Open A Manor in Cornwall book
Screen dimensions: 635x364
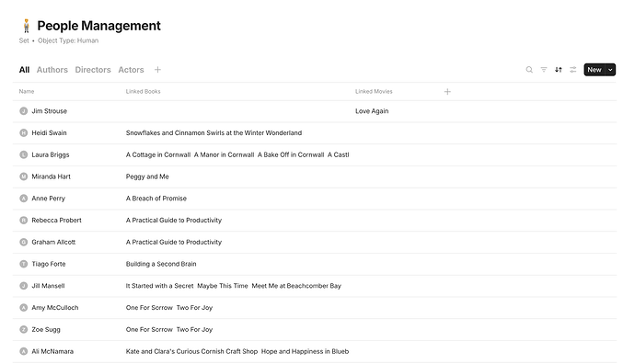tap(224, 154)
